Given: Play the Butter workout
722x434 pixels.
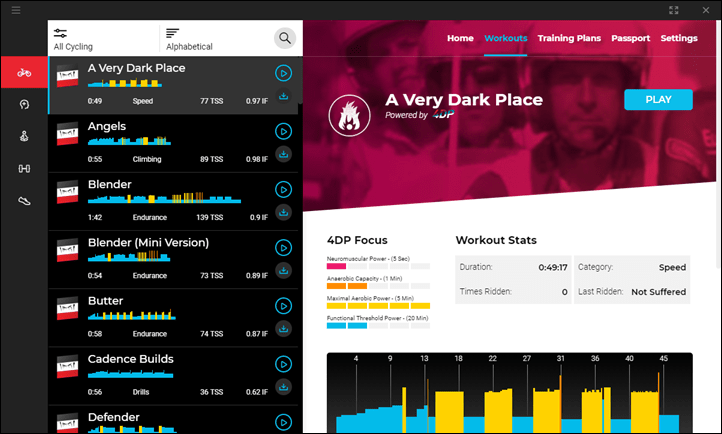Looking at the screenshot, I should click(283, 306).
